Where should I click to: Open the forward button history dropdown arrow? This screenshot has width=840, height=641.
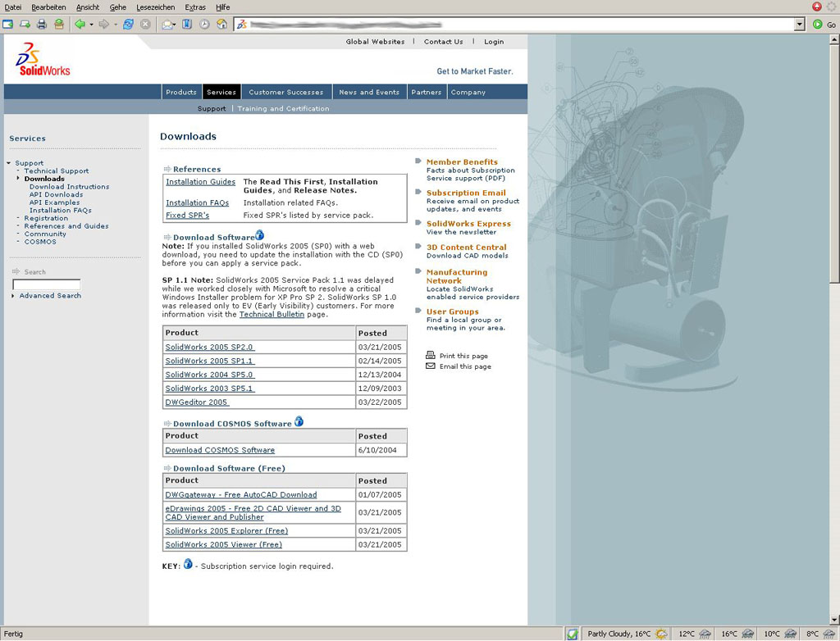(x=115, y=25)
